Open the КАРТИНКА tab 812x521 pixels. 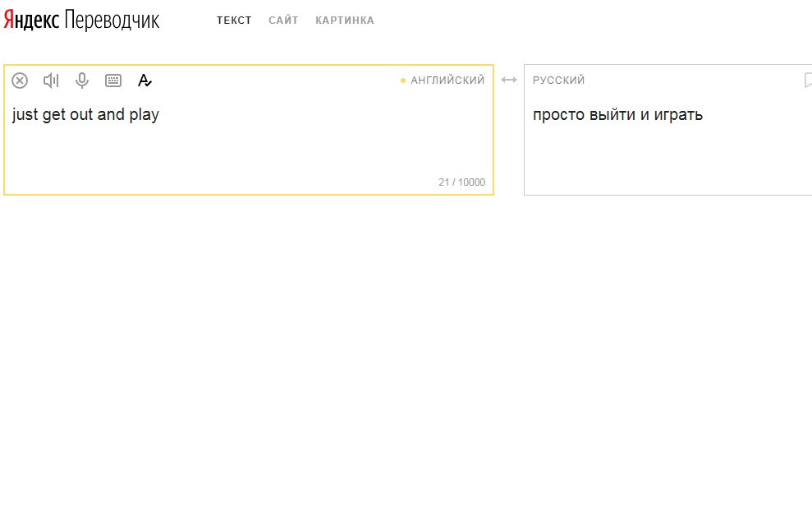click(345, 21)
